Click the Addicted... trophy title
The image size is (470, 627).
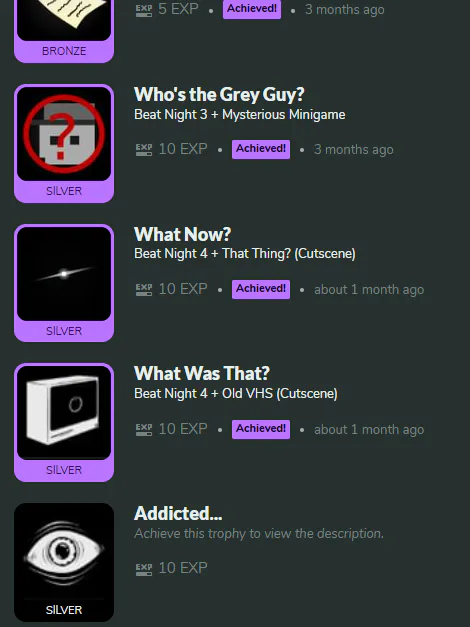(x=178, y=513)
